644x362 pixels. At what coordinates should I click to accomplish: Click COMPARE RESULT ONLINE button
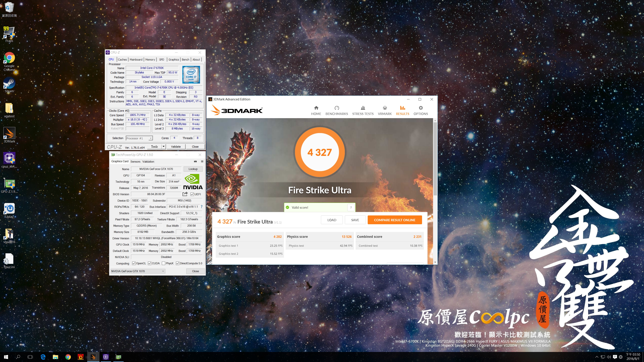point(394,220)
